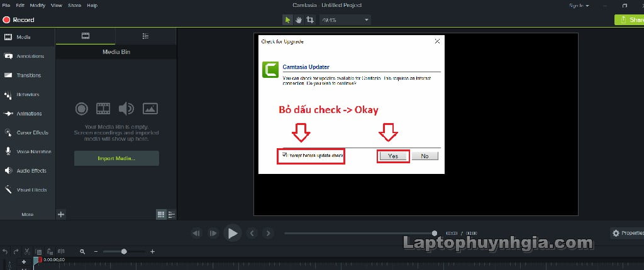Viewport: 644px width, 270px height.
Task: Click the large Play button
Action: (233, 234)
